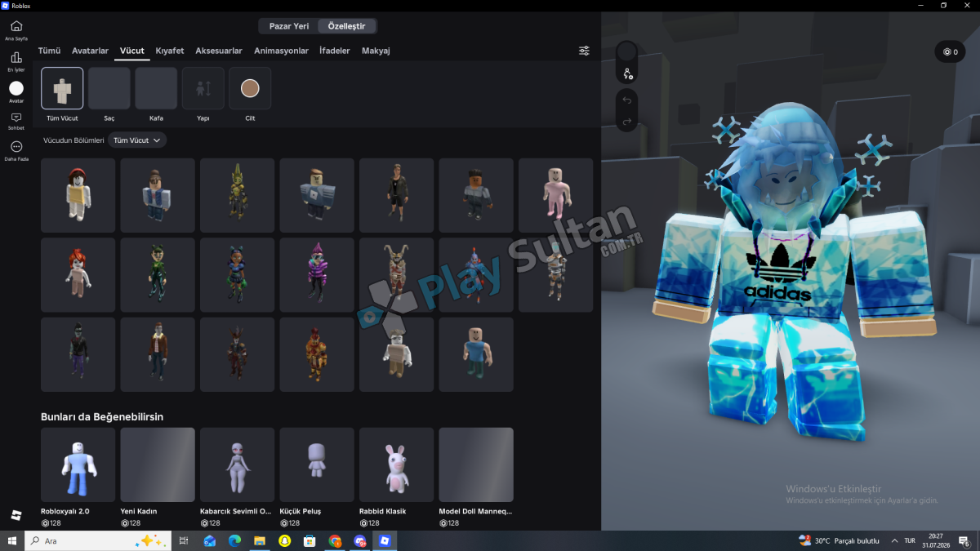This screenshot has height=551, width=980.
Task: Open the İfadeler tab
Action: coord(335,51)
